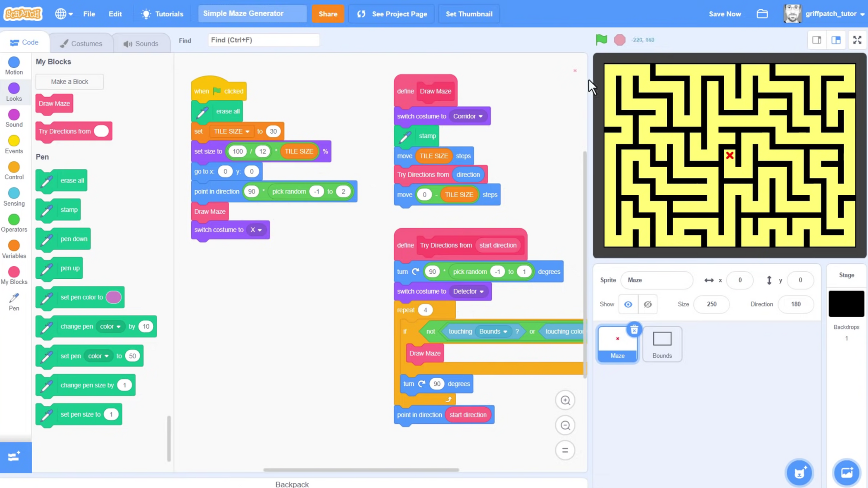Toggle sprite visibility show button
The width and height of the screenshot is (868, 488).
[628, 304]
